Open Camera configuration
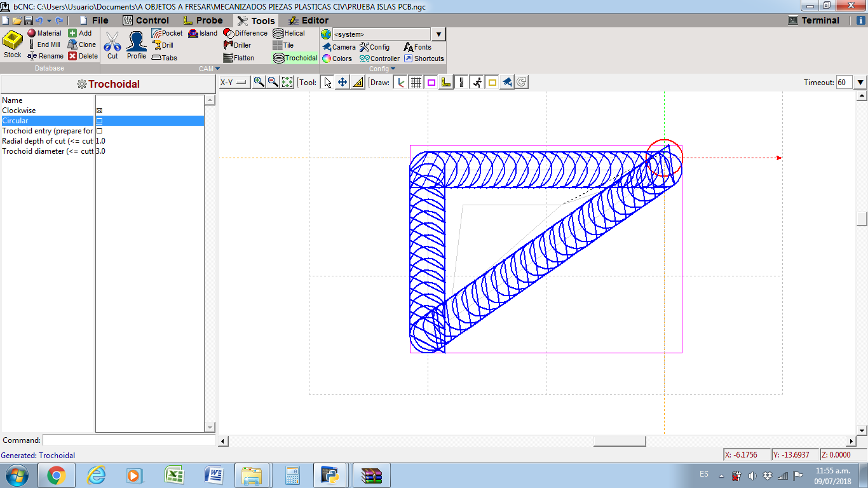Screen dimensions: 868x488 pyautogui.click(x=339, y=47)
